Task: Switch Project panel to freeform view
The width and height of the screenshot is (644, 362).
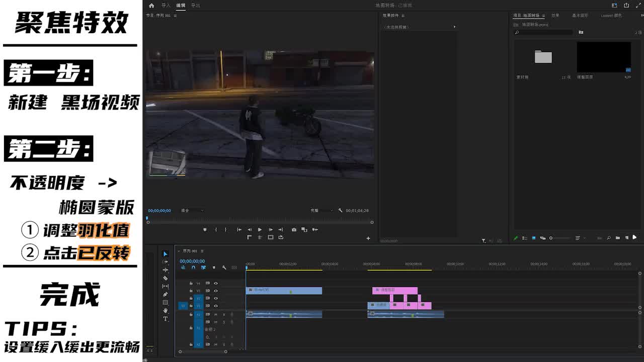Action: [542, 238]
